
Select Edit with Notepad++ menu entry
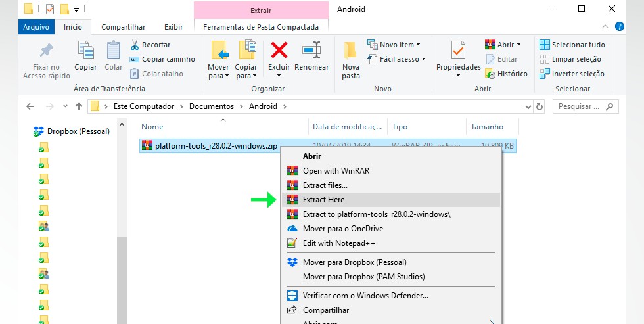(338, 243)
